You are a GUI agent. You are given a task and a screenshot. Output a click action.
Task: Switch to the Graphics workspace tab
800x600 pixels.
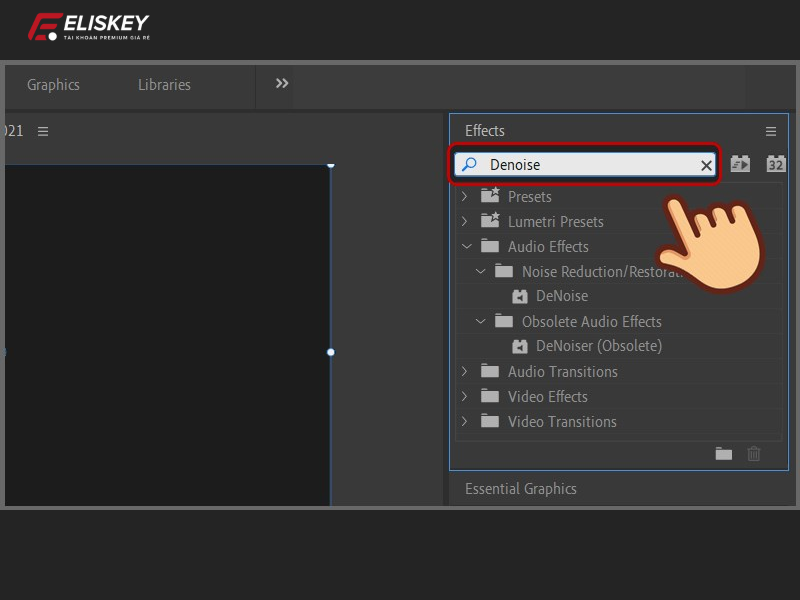pos(53,85)
